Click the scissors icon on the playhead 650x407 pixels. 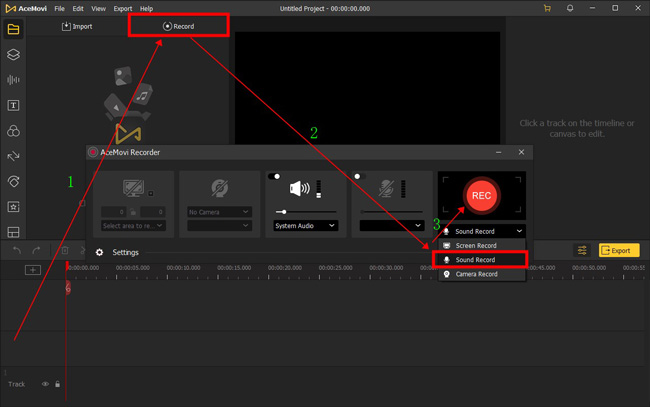point(68,287)
